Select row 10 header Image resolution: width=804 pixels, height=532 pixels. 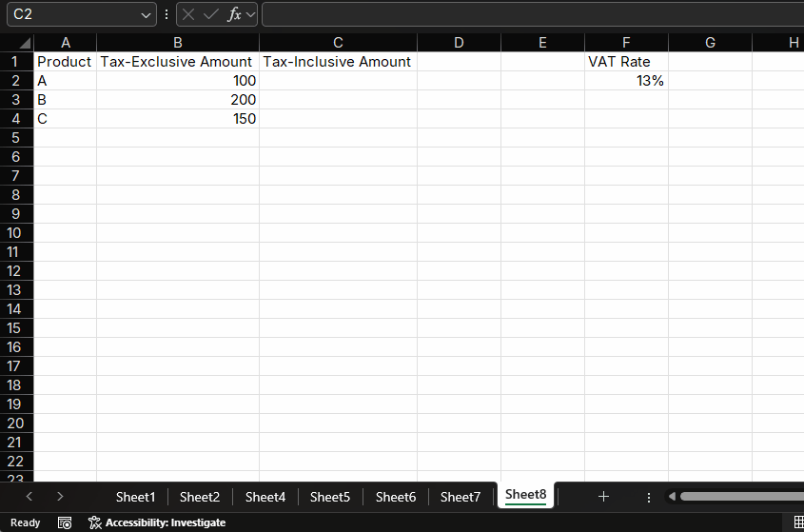(16, 233)
